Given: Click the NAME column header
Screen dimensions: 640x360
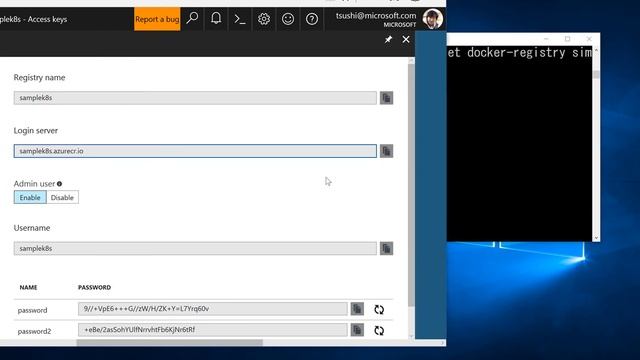Looking at the screenshot, I should pyautogui.click(x=29, y=287).
